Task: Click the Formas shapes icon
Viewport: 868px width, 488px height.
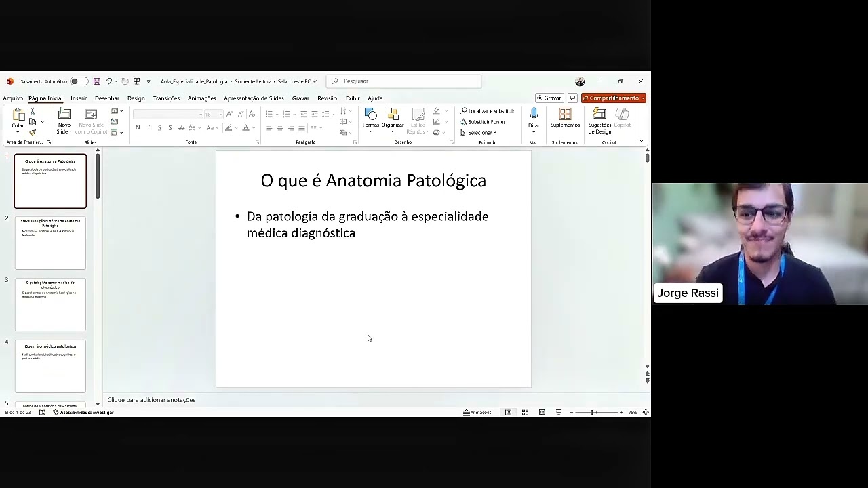Action: click(x=370, y=114)
